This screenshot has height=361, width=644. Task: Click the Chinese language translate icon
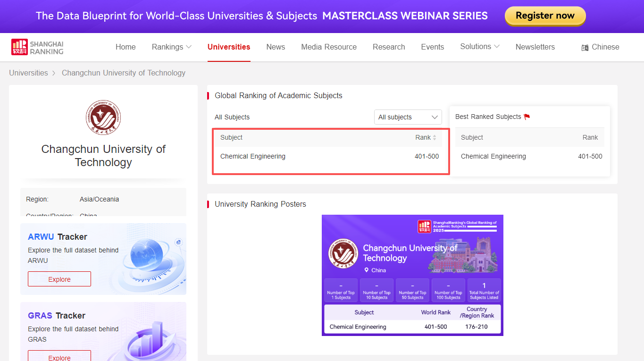585,48
